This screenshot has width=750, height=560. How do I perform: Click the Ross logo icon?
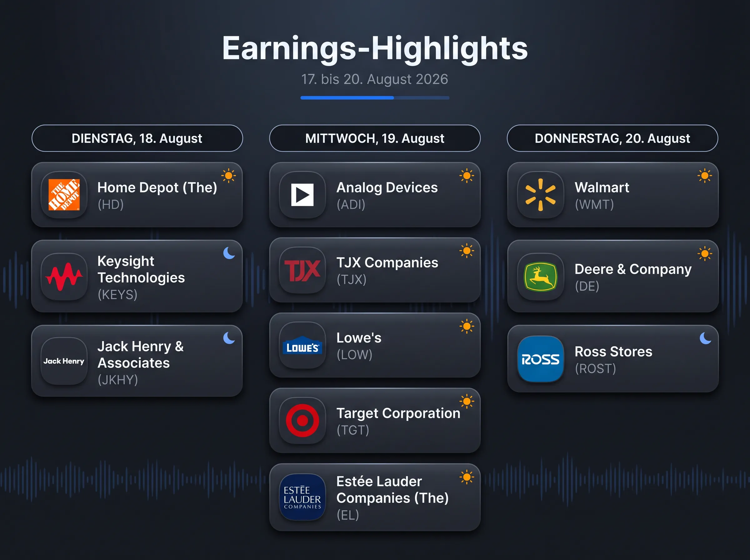[x=541, y=359]
